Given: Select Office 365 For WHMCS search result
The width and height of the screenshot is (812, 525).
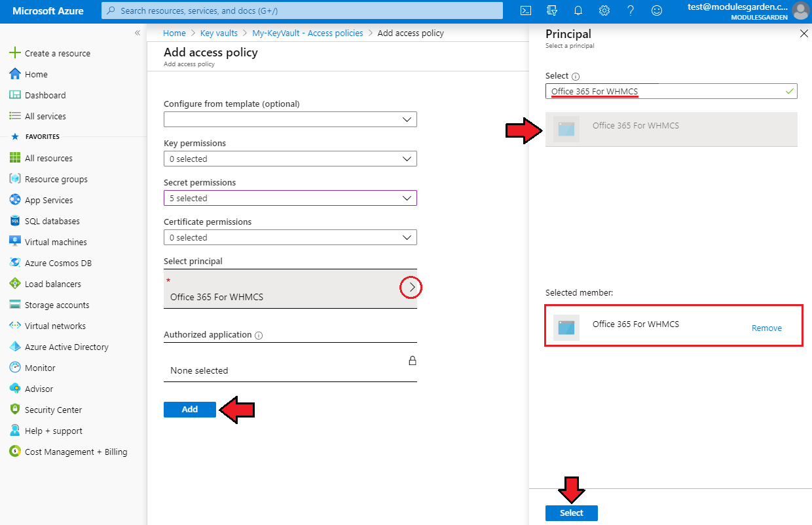Looking at the screenshot, I should [671, 129].
